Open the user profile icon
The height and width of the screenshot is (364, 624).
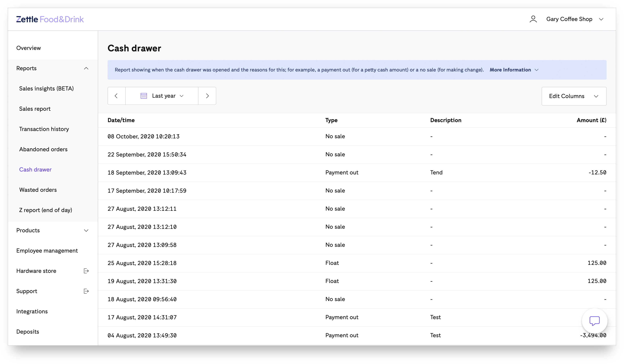point(533,19)
